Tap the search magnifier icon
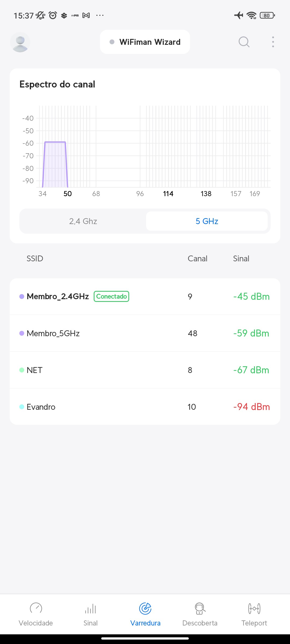The width and height of the screenshot is (290, 644). tap(244, 42)
